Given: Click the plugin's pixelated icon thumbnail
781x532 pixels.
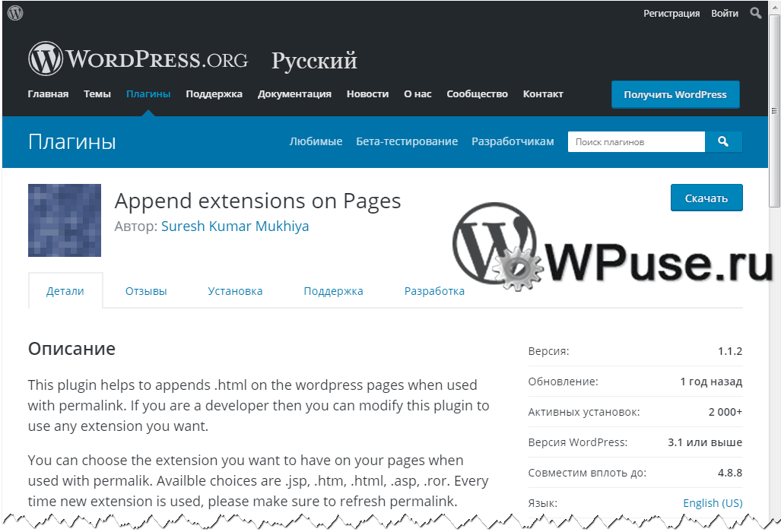Looking at the screenshot, I should coord(65,220).
